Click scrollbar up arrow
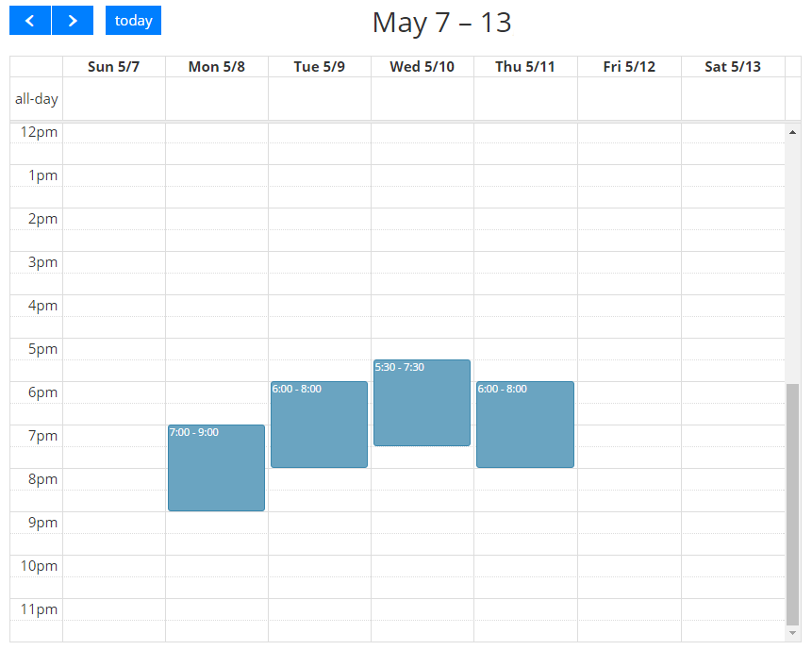 pos(792,132)
